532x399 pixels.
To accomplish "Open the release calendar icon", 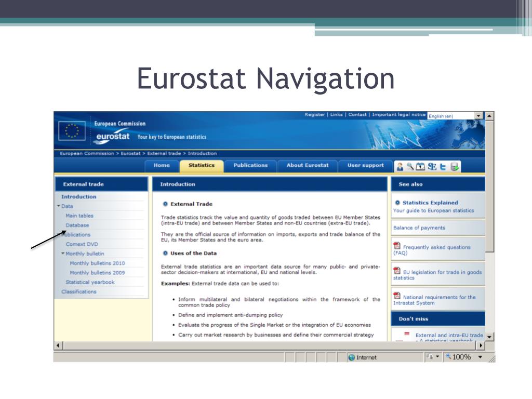I will point(420,167).
